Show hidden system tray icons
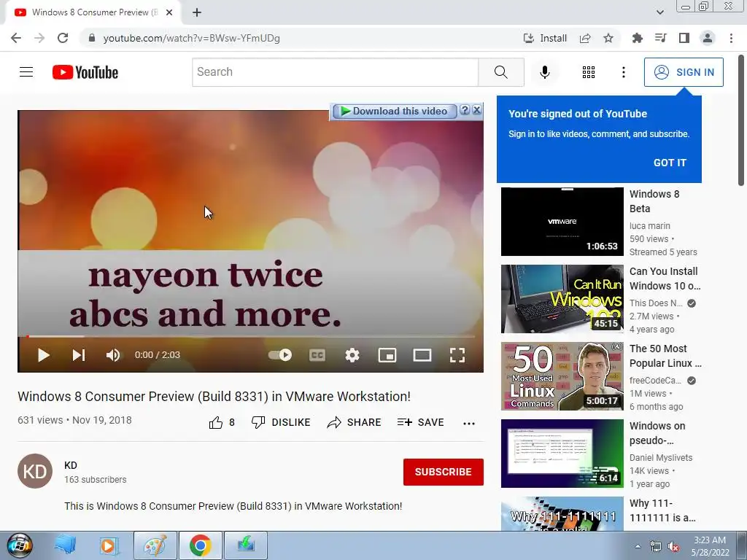Image resolution: width=747 pixels, height=560 pixels. pyautogui.click(x=638, y=546)
